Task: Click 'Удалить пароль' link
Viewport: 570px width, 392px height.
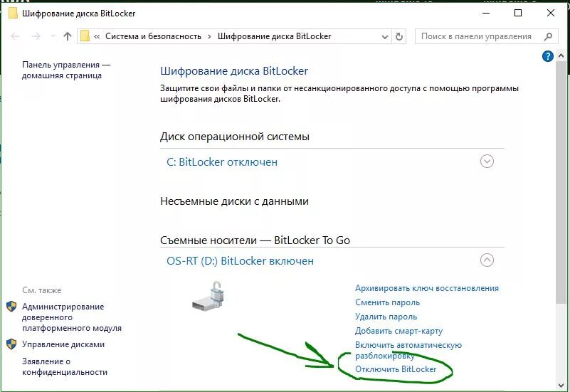Action: point(386,317)
